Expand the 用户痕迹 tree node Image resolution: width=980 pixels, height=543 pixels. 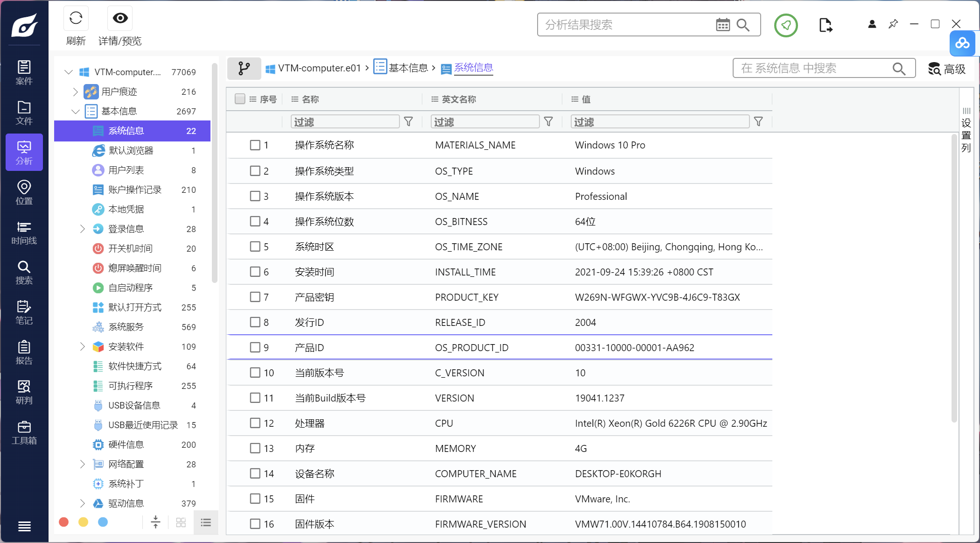(76, 92)
